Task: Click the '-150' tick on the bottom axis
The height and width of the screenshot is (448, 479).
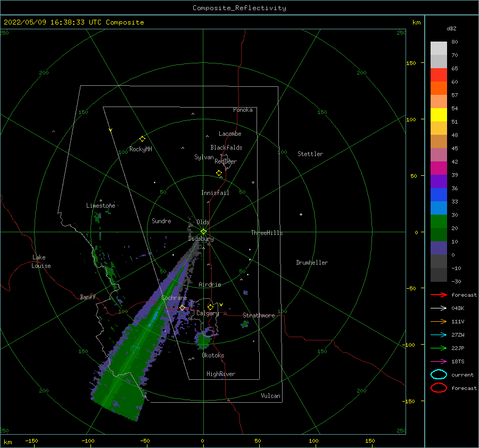Action: 31,441
